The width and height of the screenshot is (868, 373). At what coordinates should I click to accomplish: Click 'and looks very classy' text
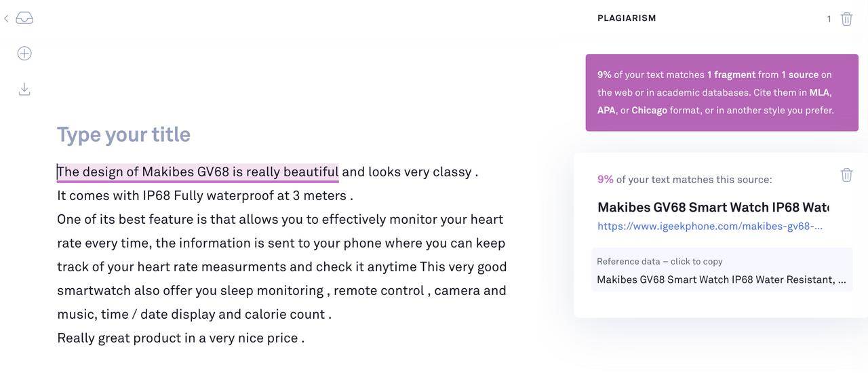(407, 172)
